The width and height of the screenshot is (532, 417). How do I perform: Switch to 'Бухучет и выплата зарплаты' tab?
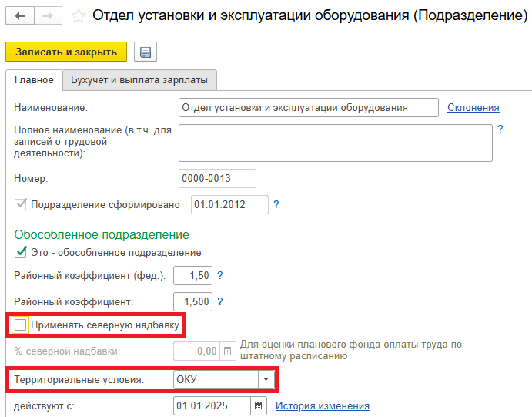click(x=139, y=79)
